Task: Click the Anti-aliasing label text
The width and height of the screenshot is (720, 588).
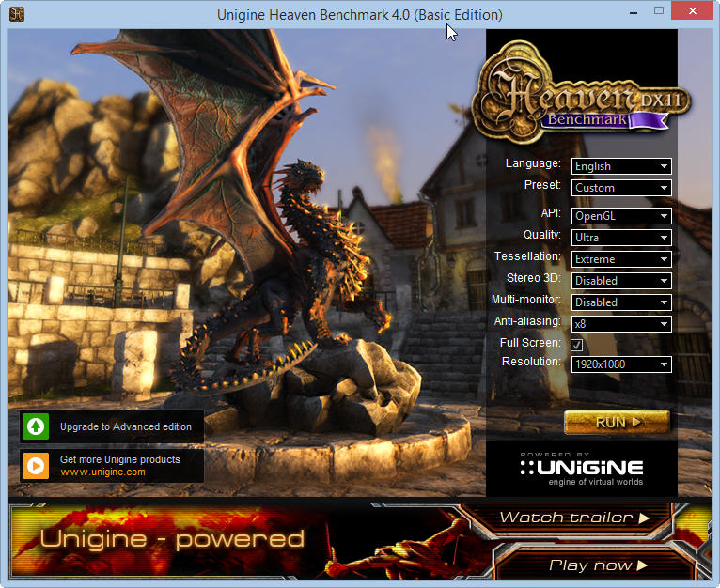Action: tap(527, 321)
